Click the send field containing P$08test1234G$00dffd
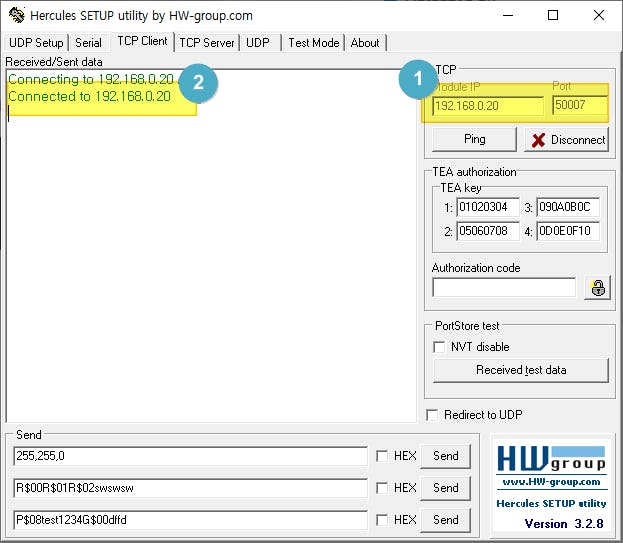The height and width of the screenshot is (543, 623). 190,520
